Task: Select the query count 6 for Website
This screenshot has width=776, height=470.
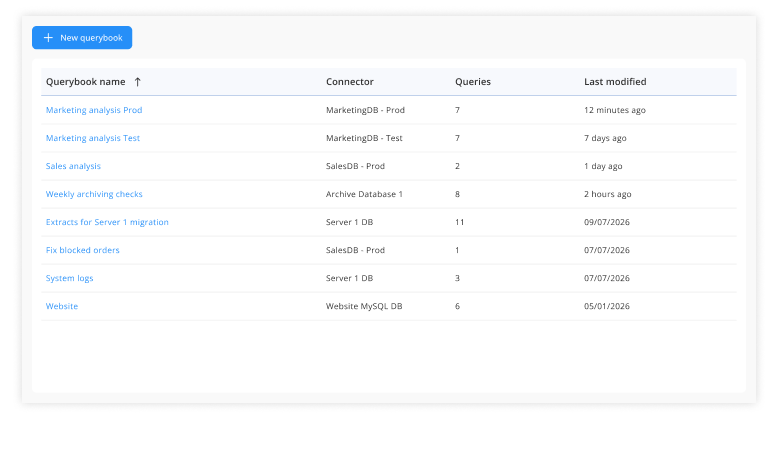Action: [457, 306]
